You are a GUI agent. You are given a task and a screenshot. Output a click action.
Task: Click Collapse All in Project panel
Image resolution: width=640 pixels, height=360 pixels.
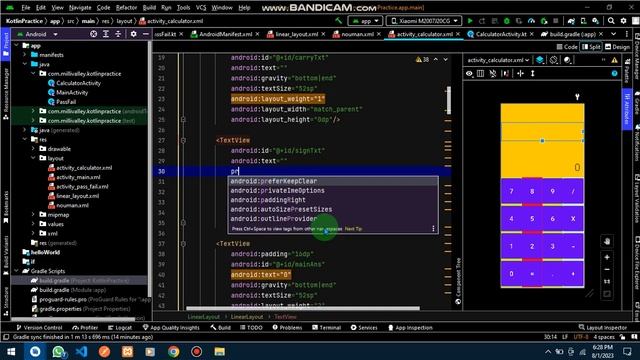tap(118, 34)
